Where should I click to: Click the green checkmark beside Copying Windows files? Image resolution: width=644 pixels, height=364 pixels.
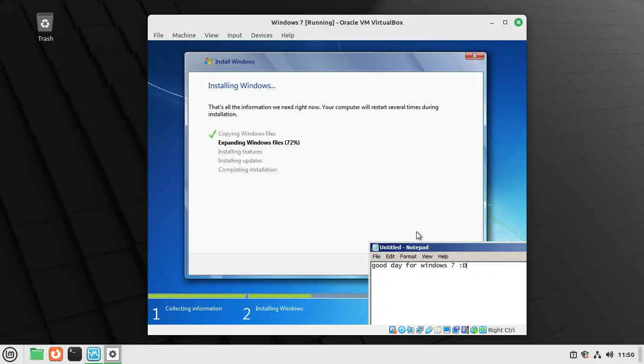[212, 134]
